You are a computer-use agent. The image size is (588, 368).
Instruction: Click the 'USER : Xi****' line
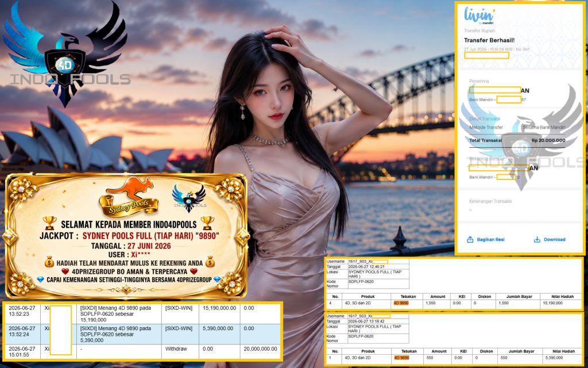point(129,255)
